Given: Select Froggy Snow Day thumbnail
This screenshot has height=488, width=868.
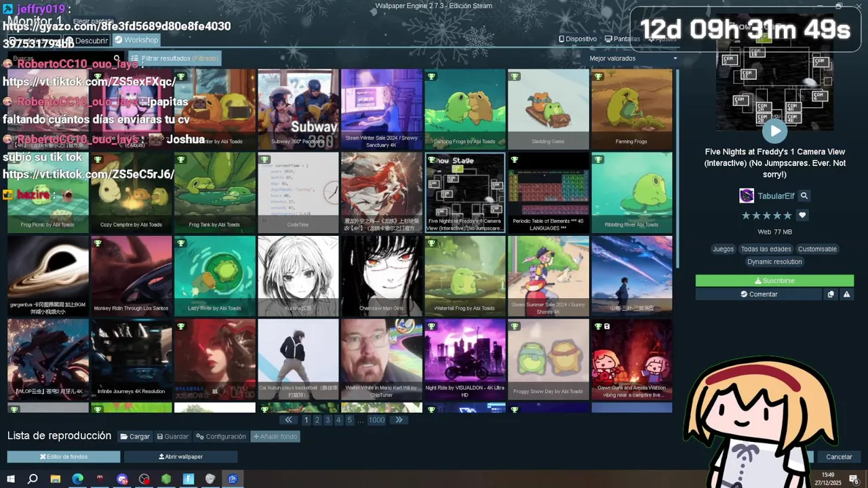Looking at the screenshot, I should (x=548, y=359).
